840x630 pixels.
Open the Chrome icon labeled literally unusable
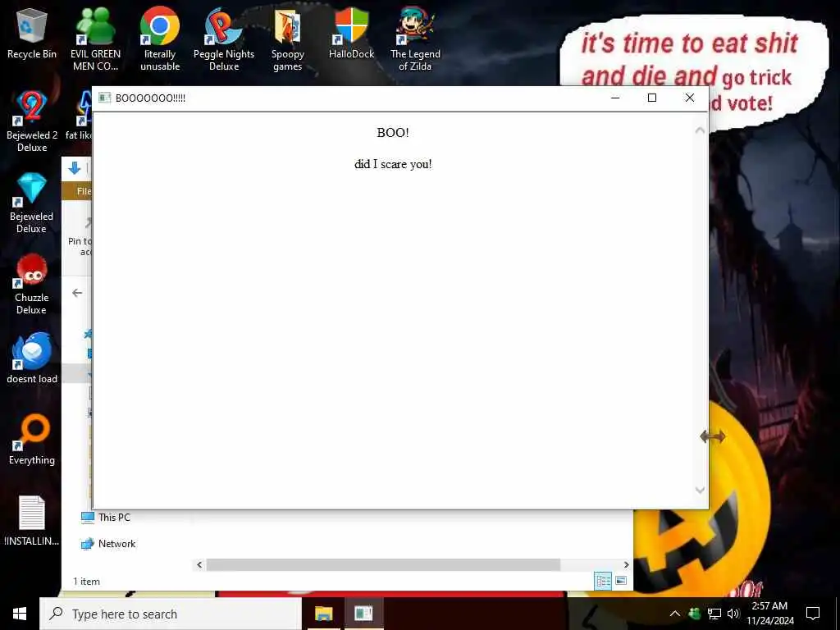click(160, 39)
